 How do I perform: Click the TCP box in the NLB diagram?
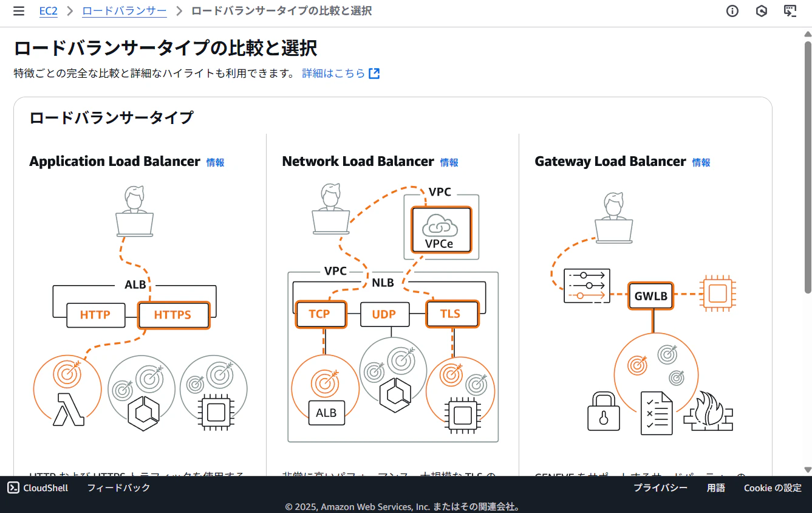pos(320,314)
